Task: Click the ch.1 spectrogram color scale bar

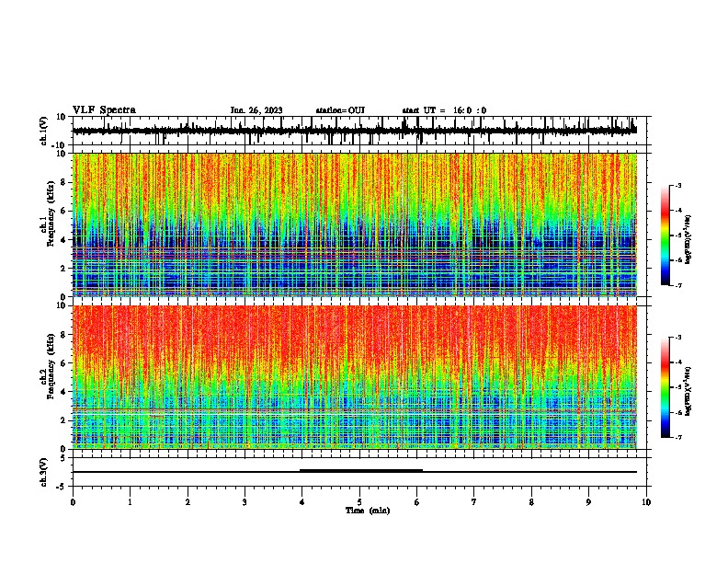Action: pyautogui.click(x=665, y=236)
